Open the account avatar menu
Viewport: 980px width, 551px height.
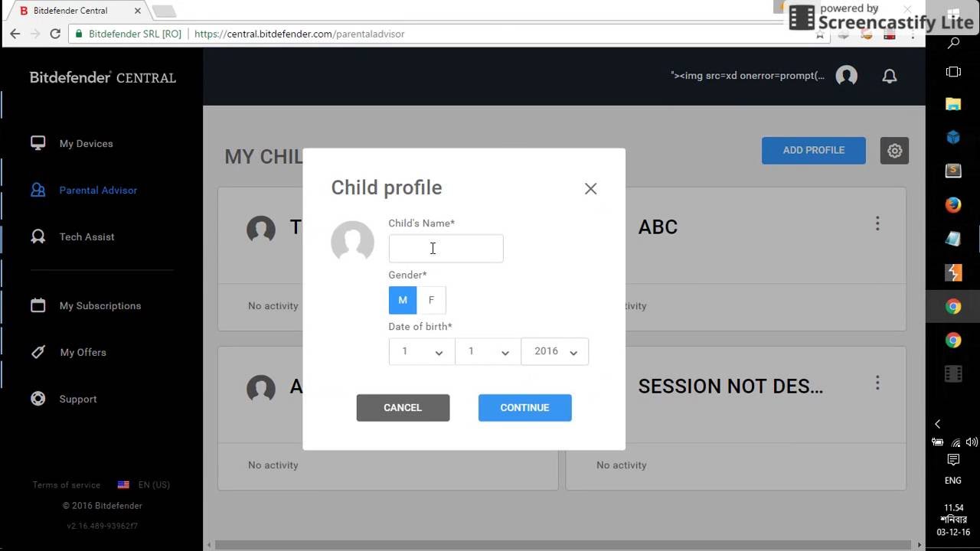coord(846,76)
